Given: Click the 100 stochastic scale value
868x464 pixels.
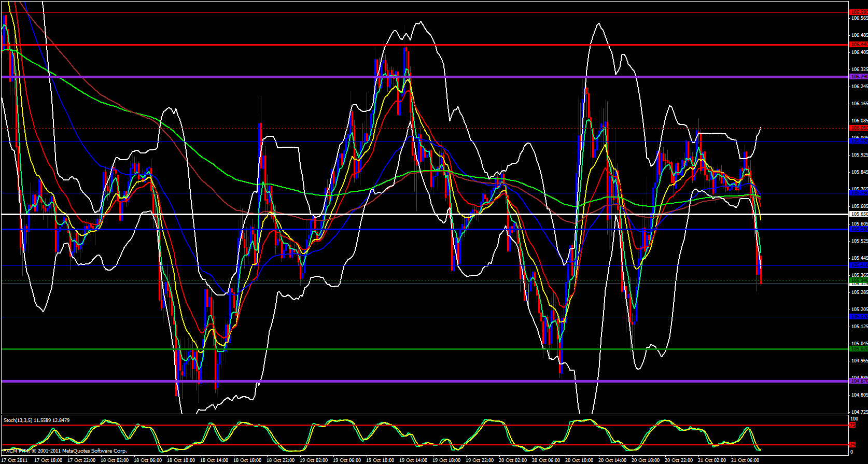Looking at the screenshot, I should pos(855,418).
